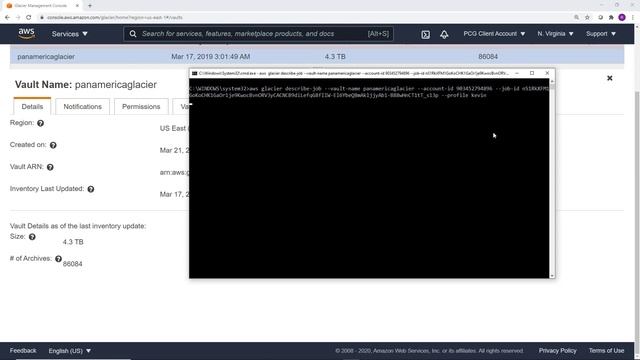The width and height of the screenshot is (640, 360).
Task: Open the notifications bell icon
Action: pos(444,34)
